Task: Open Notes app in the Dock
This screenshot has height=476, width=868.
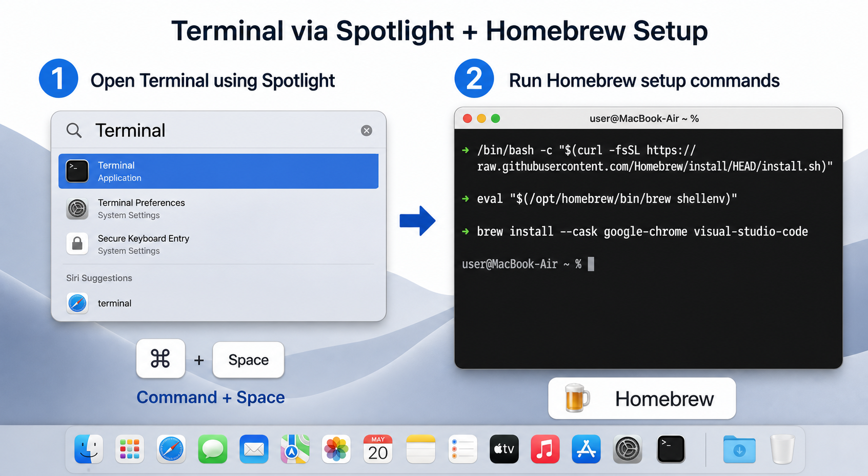Action: click(x=421, y=449)
